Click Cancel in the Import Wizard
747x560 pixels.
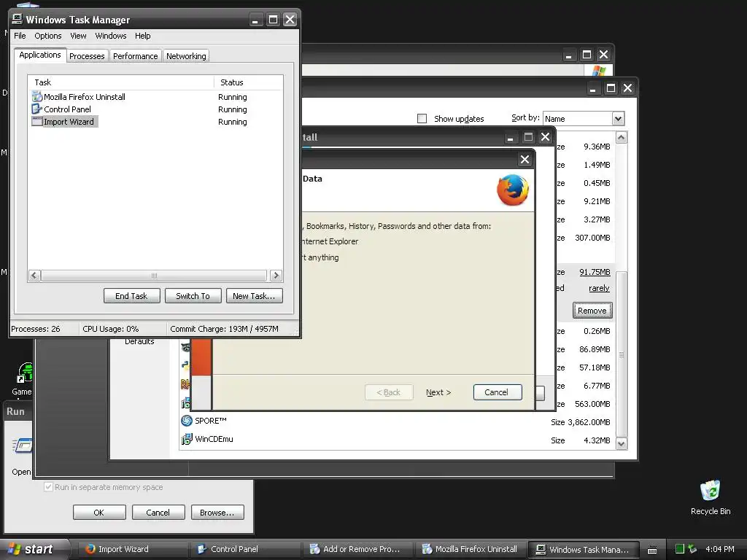click(496, 392)
